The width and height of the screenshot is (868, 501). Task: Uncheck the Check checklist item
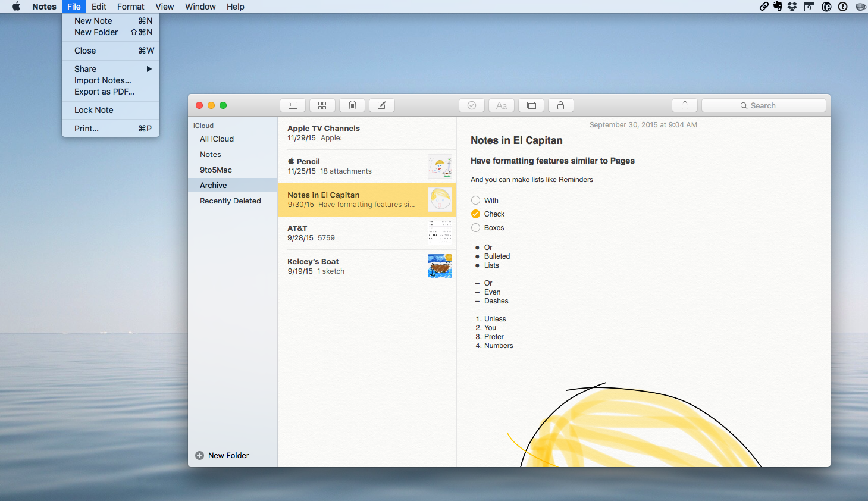tap(475, 214)
